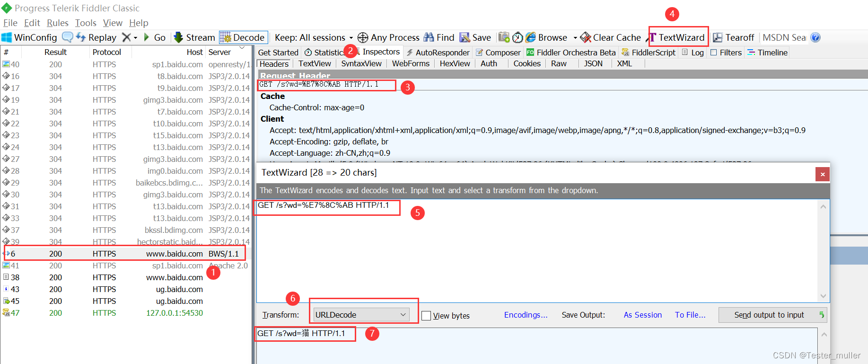
Task: Open WinConfig from the toolbar
Action: [x=29, y=37]
